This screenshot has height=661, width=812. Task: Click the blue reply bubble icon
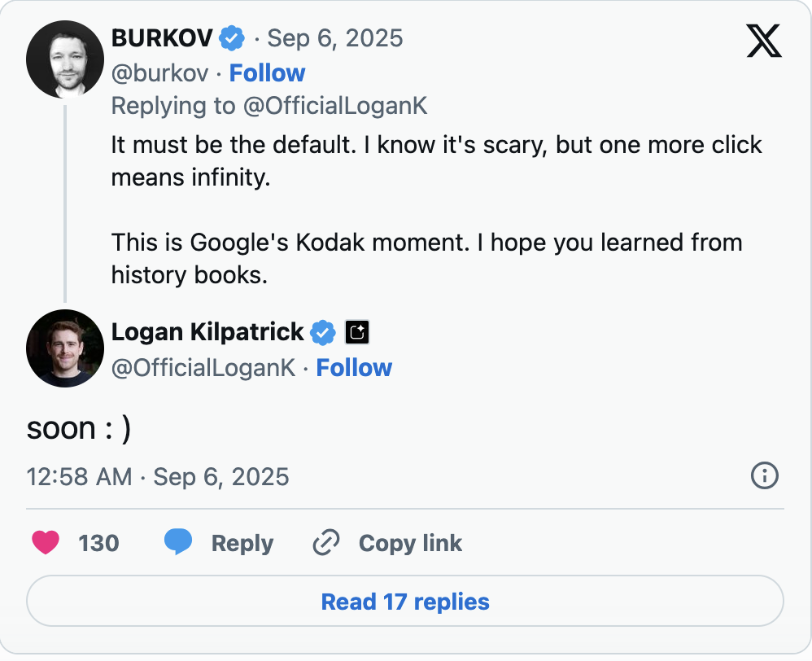[x=178, y=543]
